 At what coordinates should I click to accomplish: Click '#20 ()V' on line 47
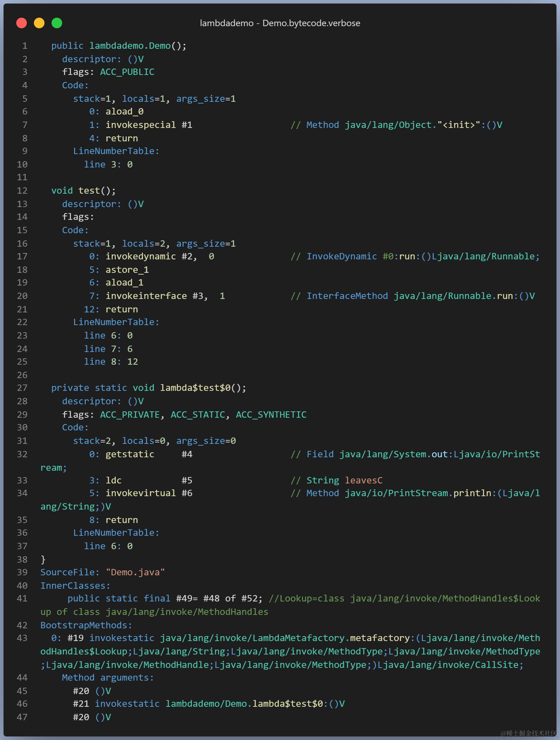point(92,717)
